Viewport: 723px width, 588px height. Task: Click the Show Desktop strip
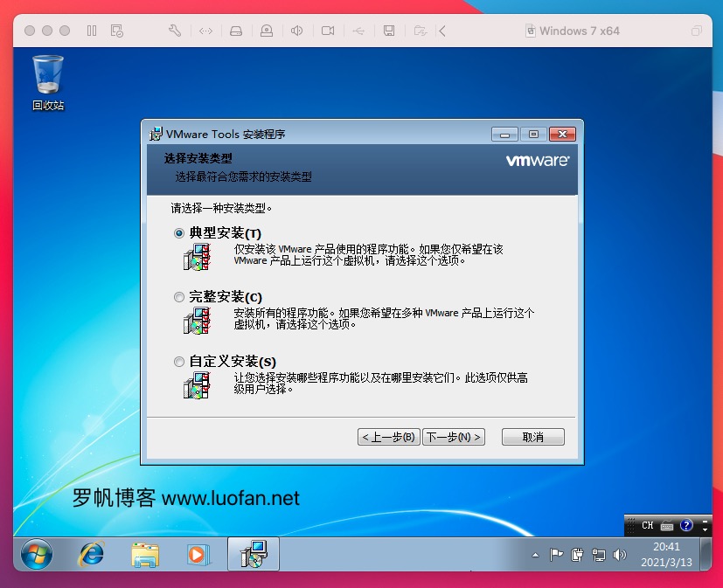click(705, 554)
